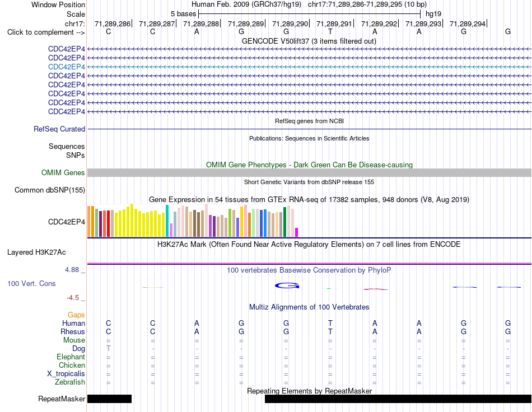This screenshot has width=532, height=412.
Task: Select the Mouse alignment row label
Action: point(74,340)
